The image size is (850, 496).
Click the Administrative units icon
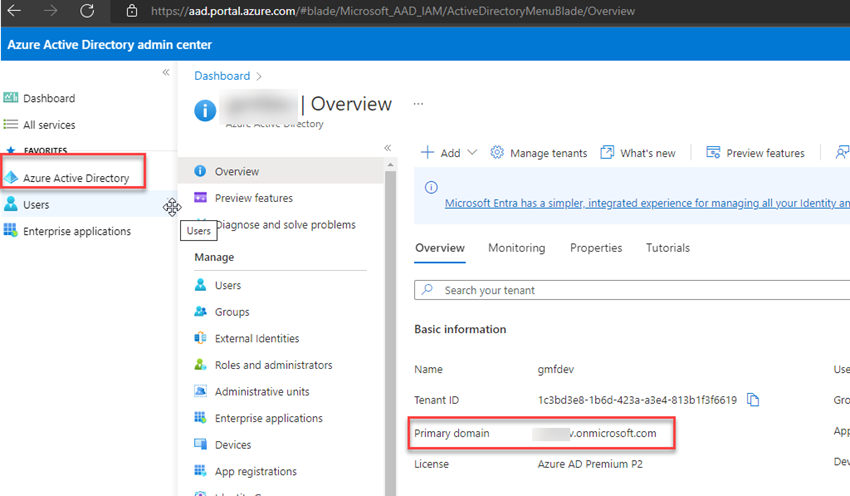click(x=201, y=391)
